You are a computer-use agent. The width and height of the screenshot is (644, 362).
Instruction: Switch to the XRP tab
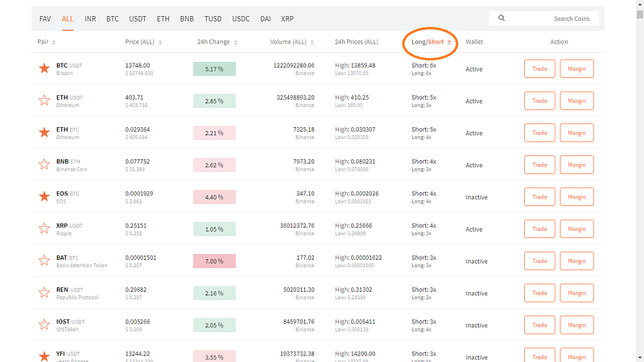(287, 19)
